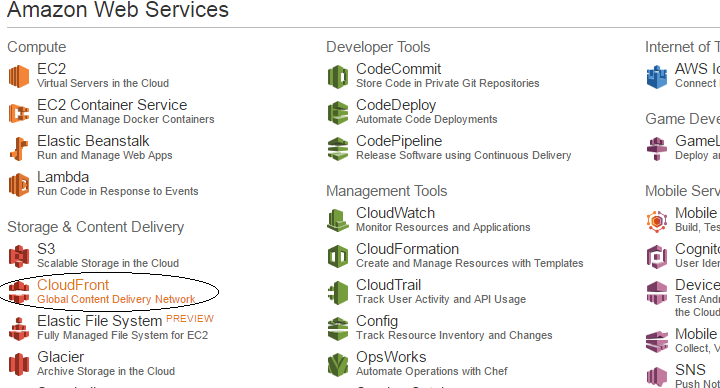Image resolution: width=720 pixels, height=388 pixels.
Task: Open the EC2 link
Action: (x=51, y=69)
